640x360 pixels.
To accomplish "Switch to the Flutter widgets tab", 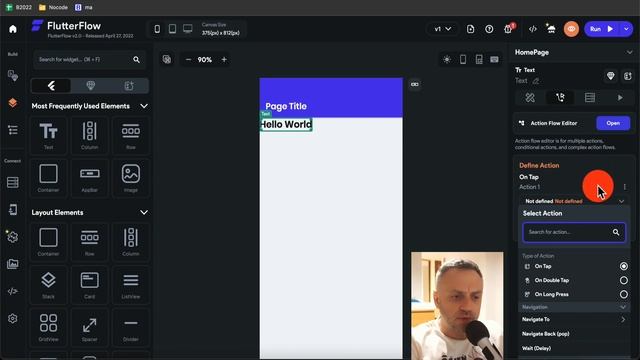I will (x=51, y=86).
